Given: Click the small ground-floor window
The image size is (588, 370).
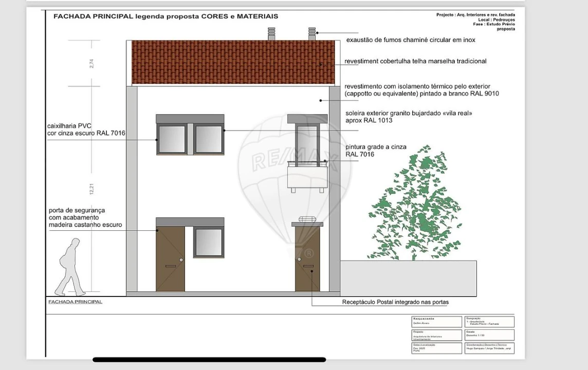Looking at the screenshot, I should tap(208, 242).
